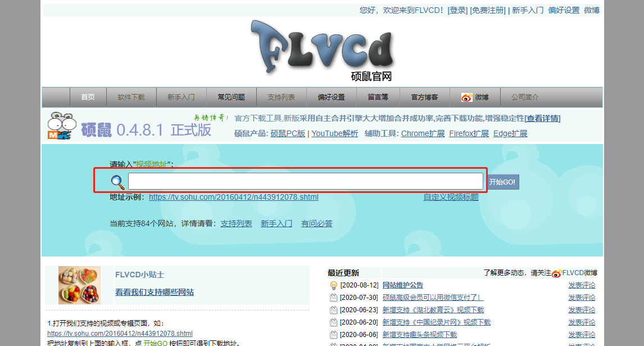This screenshot has height=346, width=644.
Task: Open the YouTube解析 link
Action: 335,134
